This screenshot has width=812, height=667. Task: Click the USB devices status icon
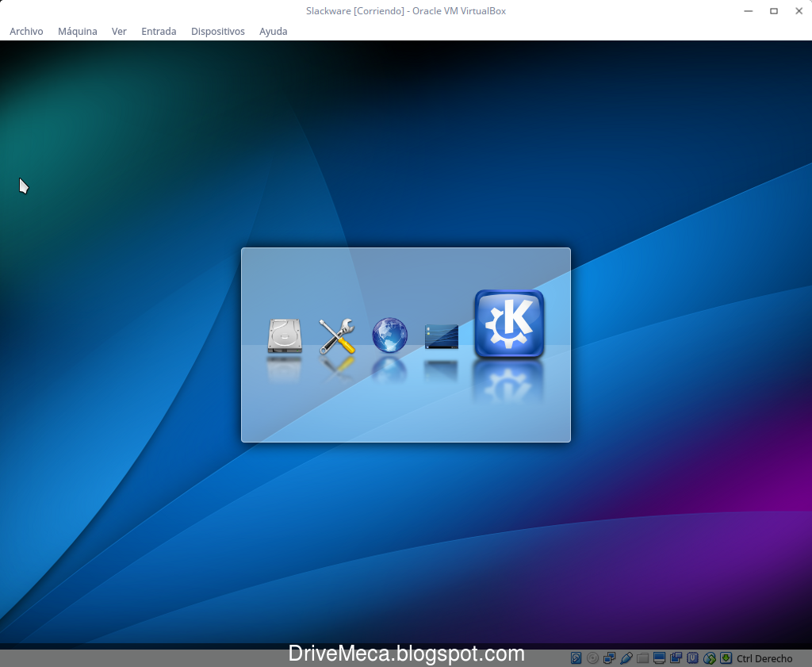point(626,657)
